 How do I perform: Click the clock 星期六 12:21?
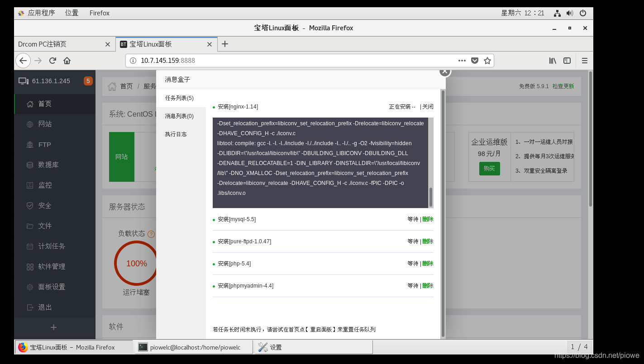point(523,13)
